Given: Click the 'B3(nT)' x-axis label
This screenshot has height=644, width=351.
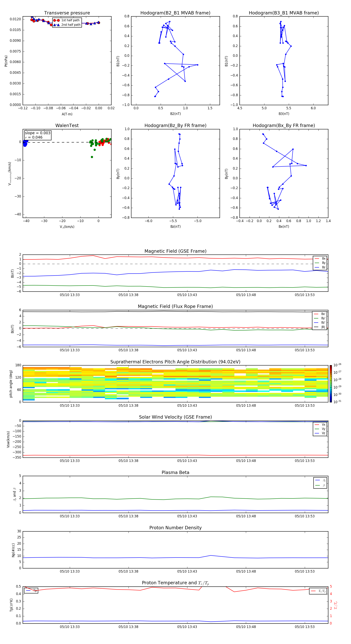Looking at the screenshot, I should 284,114.
